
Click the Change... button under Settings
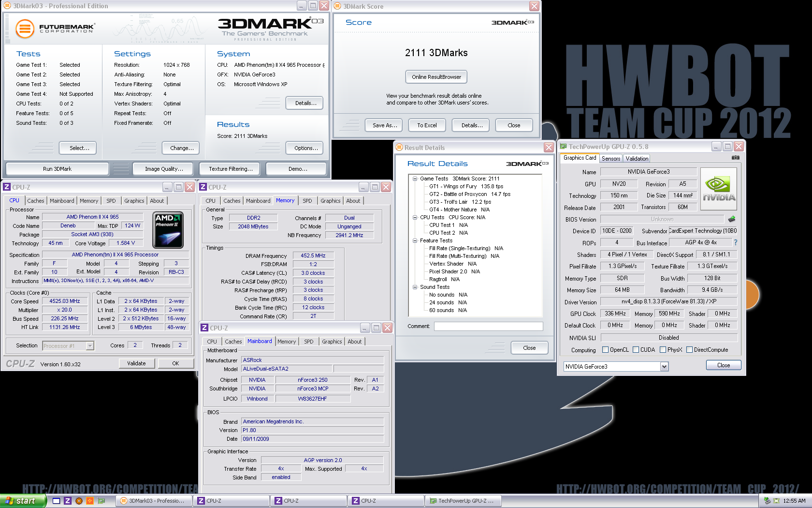click(182, 148)
